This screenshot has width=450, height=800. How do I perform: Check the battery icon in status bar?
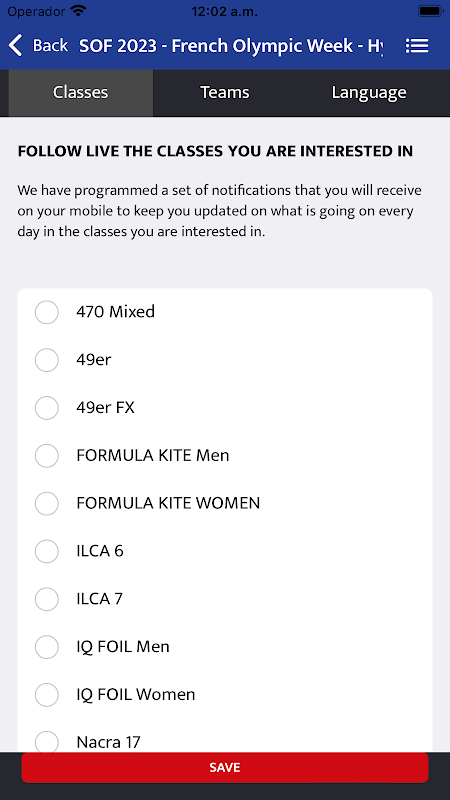[x=430, y=11]
